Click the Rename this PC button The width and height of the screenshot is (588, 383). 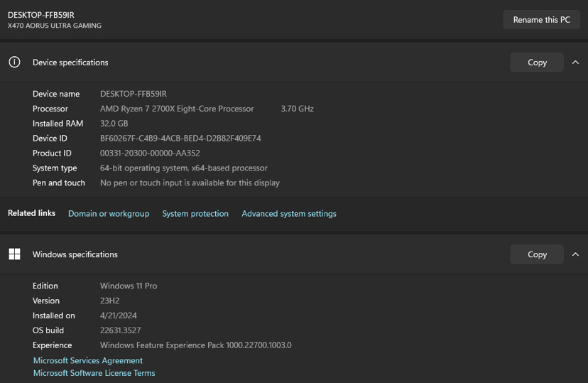[x=541, y=20]
